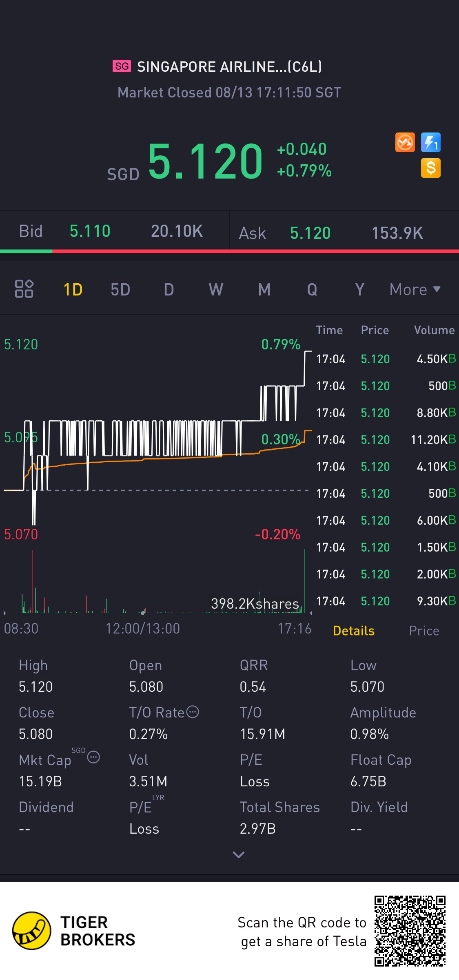Tap the T/O value 15.91M
459x980 pixels.
point(263,734)
